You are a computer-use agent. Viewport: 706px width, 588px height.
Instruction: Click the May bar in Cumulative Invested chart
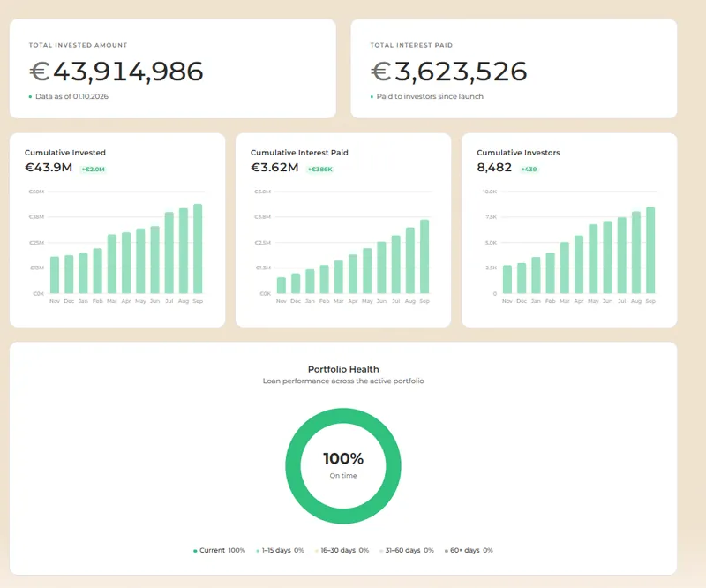[x=140, y=260]
